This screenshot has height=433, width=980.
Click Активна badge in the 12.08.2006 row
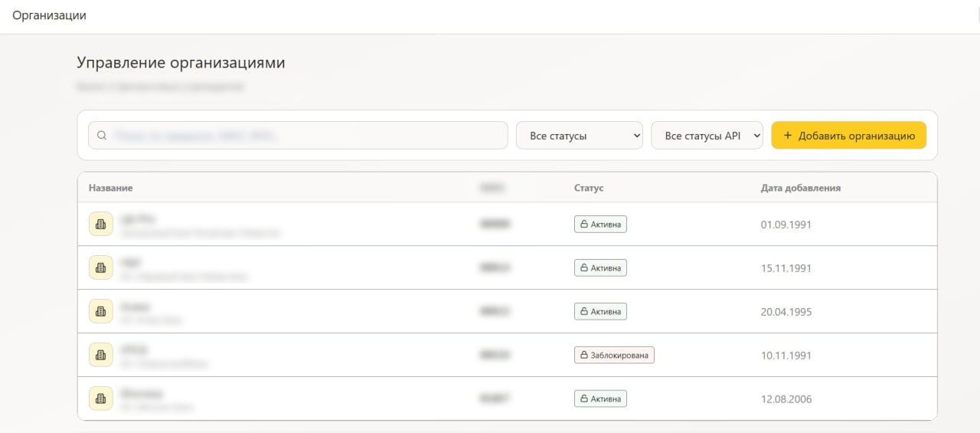[x=600, y=399]
